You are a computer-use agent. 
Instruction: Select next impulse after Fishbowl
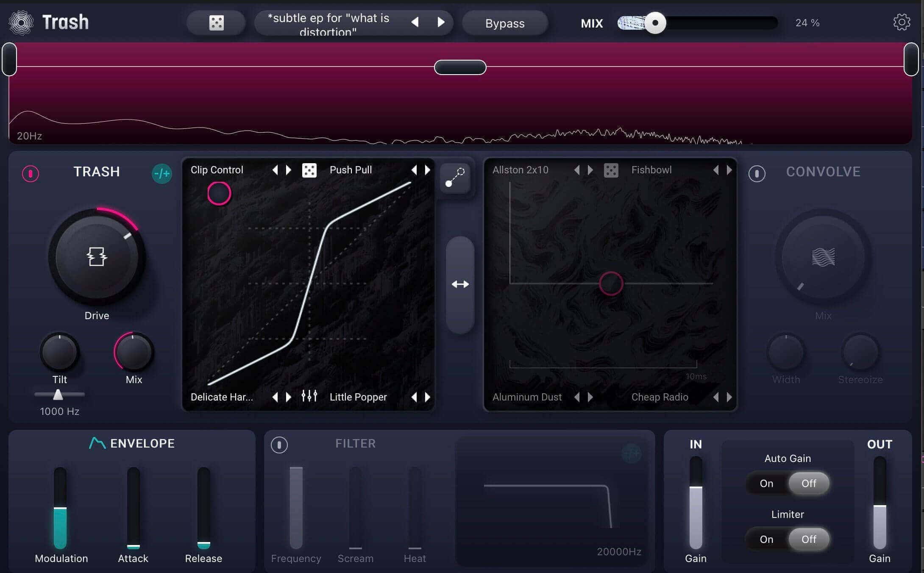[x=729, y=170]
